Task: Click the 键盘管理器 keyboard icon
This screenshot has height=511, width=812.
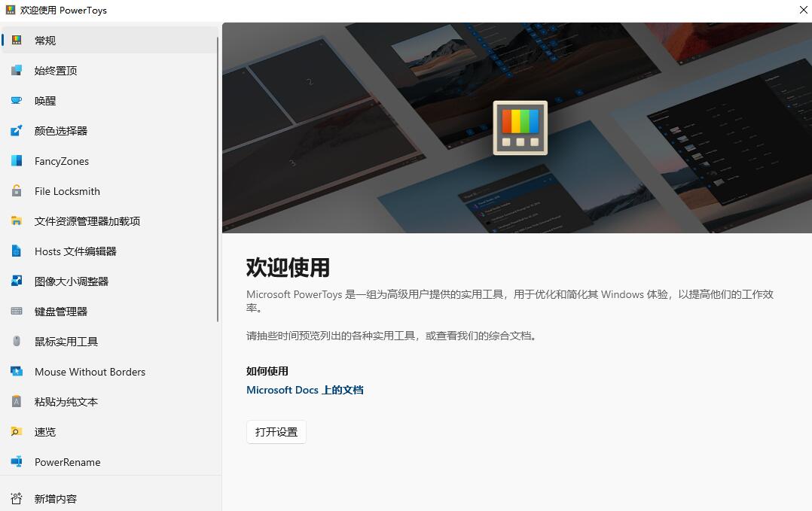Action: pyautogui.click(x=17, y=311)
